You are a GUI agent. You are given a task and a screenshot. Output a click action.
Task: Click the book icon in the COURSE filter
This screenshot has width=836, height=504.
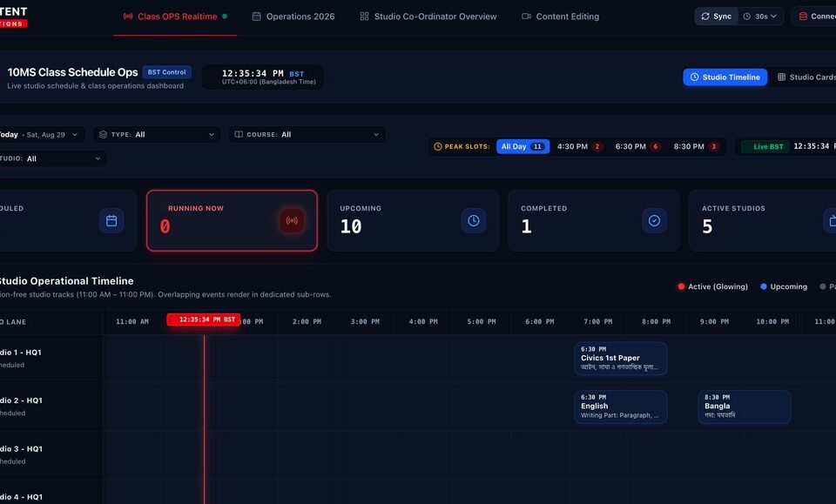click(239, 135)
